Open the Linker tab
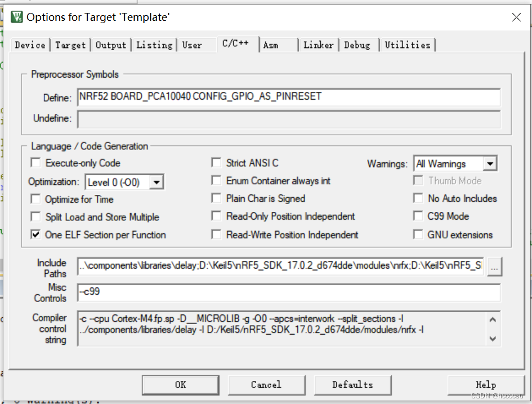 [319, 45]
